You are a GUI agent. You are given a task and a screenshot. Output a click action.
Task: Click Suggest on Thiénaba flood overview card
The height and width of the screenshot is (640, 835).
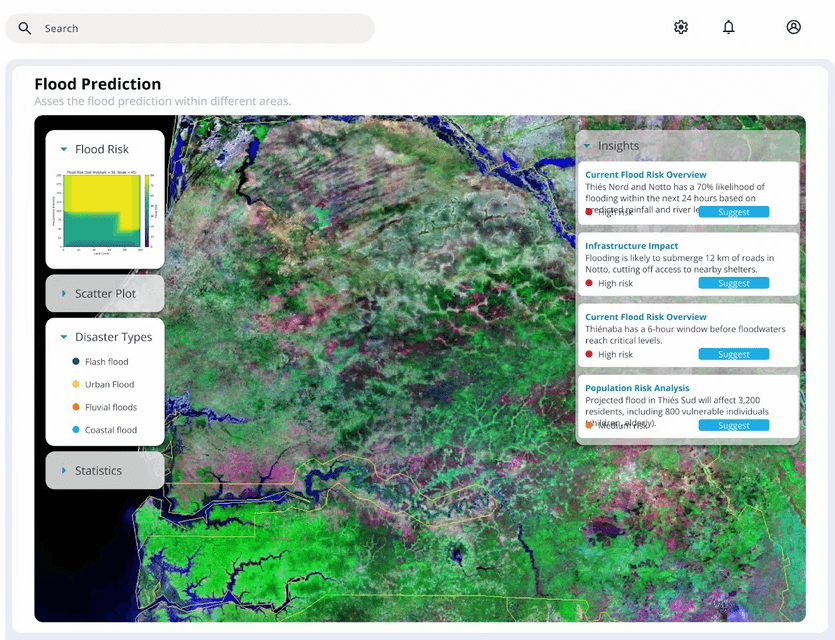coord(734,354)
